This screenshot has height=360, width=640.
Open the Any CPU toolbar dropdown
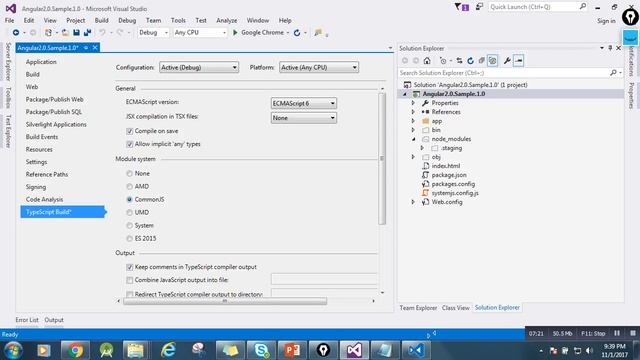click(200, 33)
